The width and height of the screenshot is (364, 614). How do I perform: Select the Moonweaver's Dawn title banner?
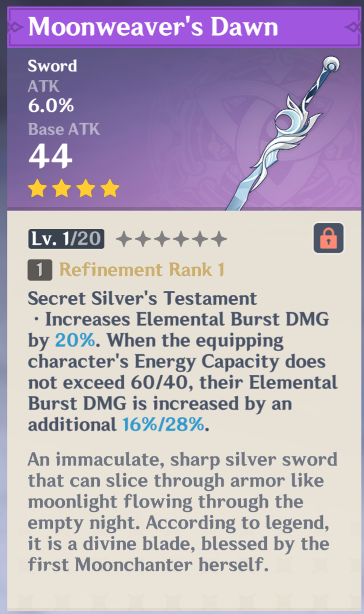(x=184, y=27)
